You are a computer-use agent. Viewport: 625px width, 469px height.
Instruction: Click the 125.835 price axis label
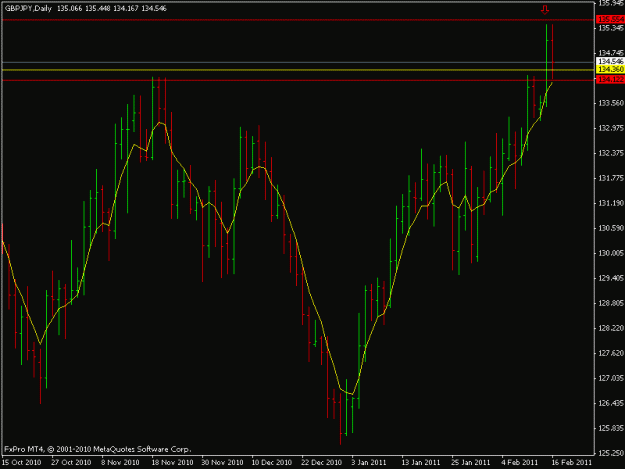pyautogui.click(x=611, y=428)
